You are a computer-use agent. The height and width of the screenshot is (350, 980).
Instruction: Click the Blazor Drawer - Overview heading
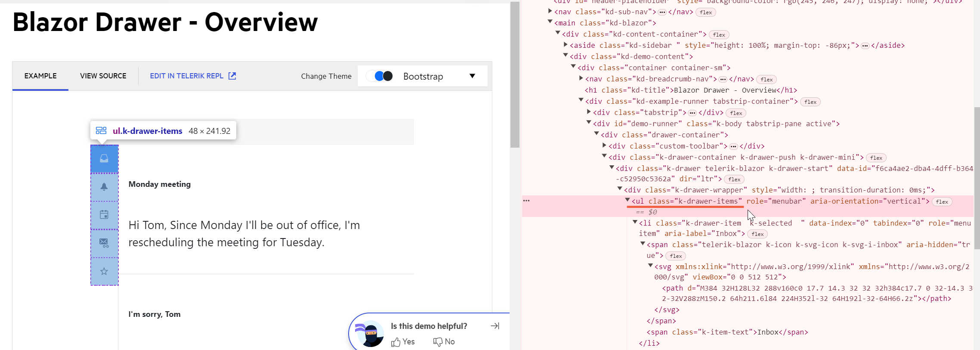pyautogui.click(x=165, y=22)
